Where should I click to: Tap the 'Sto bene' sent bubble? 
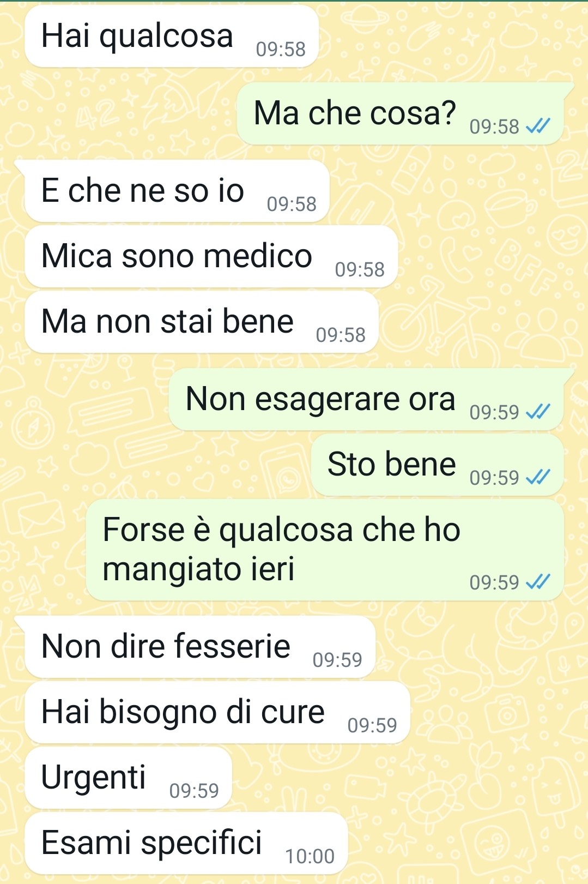(438, 465)
